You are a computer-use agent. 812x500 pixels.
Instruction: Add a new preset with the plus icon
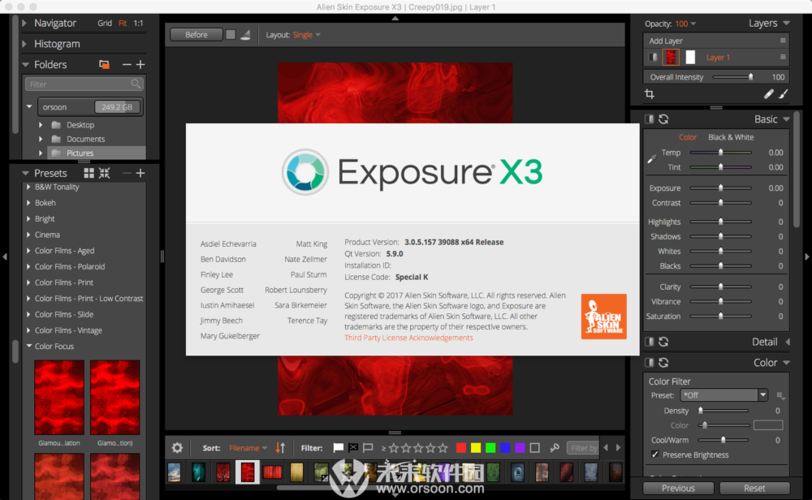(x=140, y=173)
